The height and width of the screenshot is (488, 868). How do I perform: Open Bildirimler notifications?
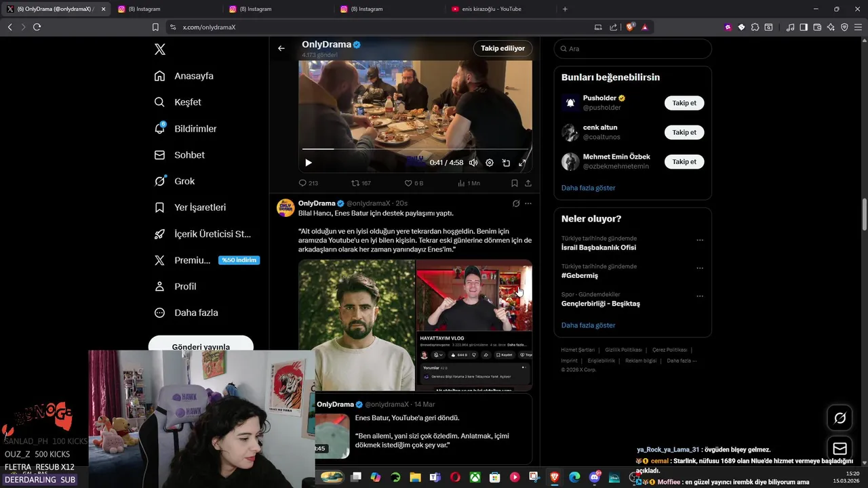point(185,129)
